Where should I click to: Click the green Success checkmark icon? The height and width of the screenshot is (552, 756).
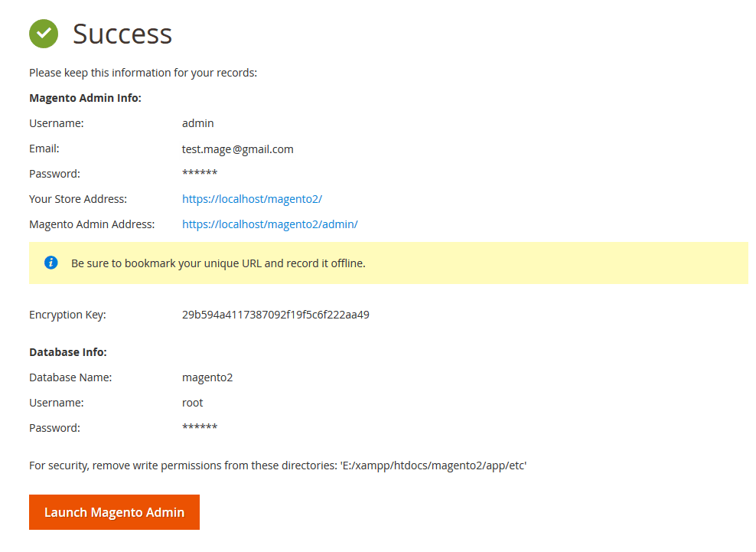pos(44,34)
